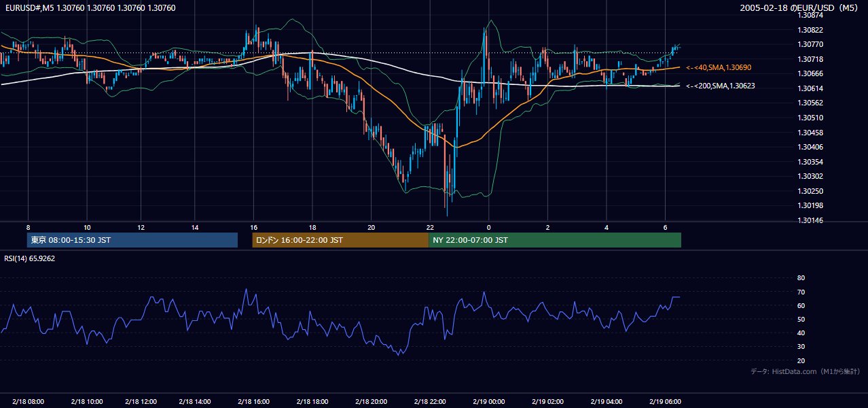Click price axis value 1.30458
Image resolution: width=868 pixels, height=408 pixels.
point(810,133)
